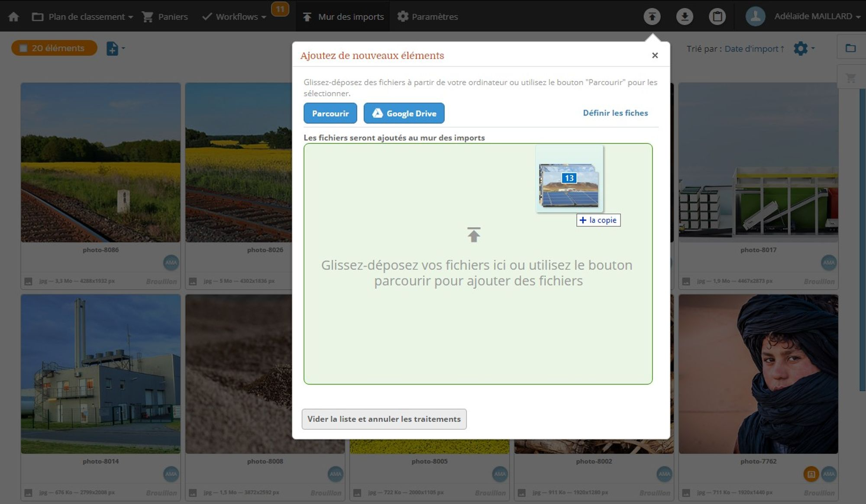The image size is (866, 504).
Task: Go to the home icon
Action: (x=13, y=16)
